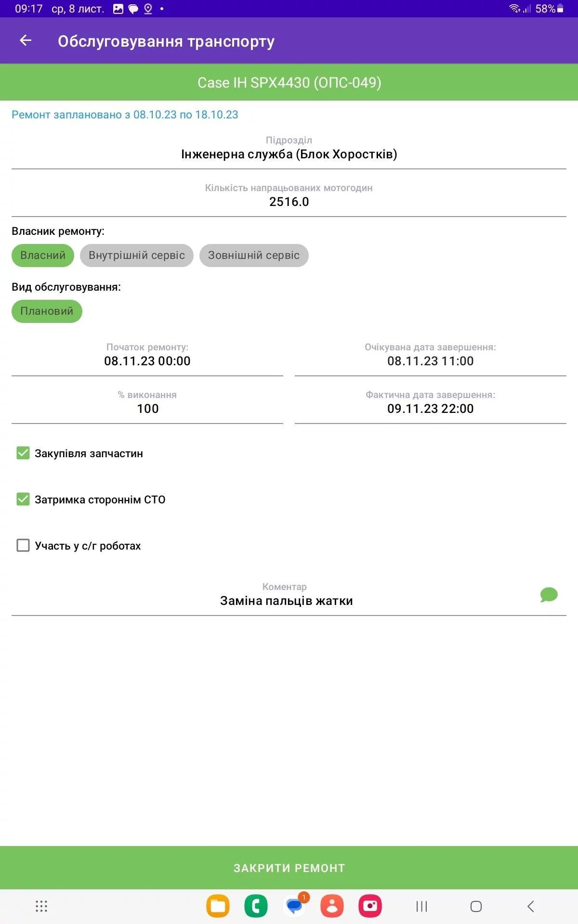Open the yellow files app in dock
Viewport: 578px width, 924px height.
click(x=218, y=907)
